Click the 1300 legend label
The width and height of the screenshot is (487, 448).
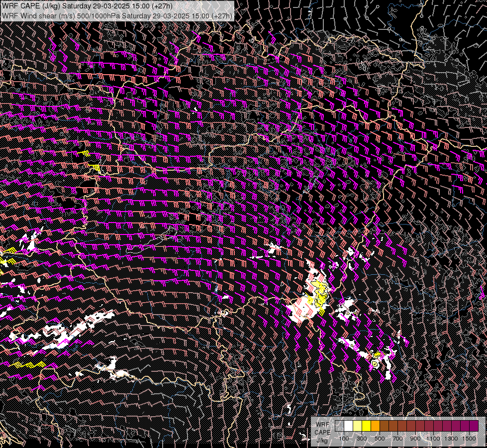pyautogui.click(x=451, y=439)
